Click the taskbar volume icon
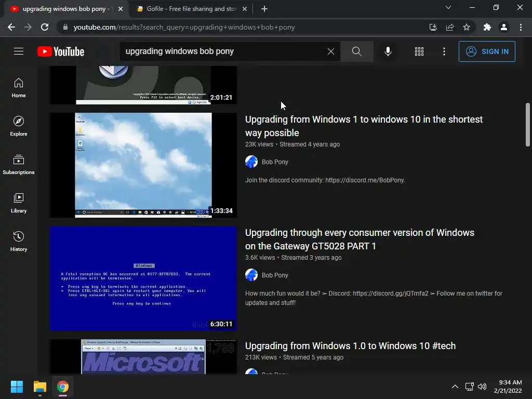The height and width of the screenshot is (399, 532). 482,387
